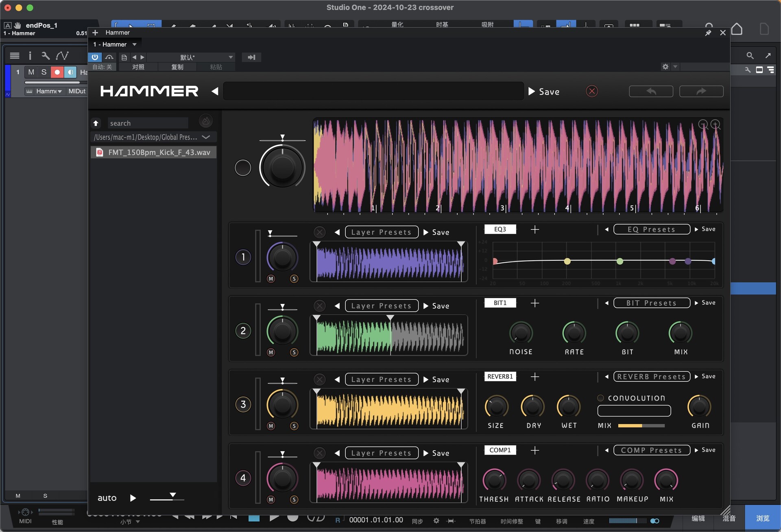Click the pin icon in the Hammer window header
This screenshot has width=781, height=532.
coord(708,33)
